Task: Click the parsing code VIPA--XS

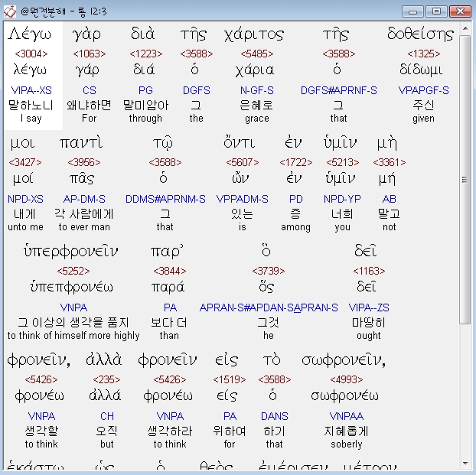Action: 31,90
